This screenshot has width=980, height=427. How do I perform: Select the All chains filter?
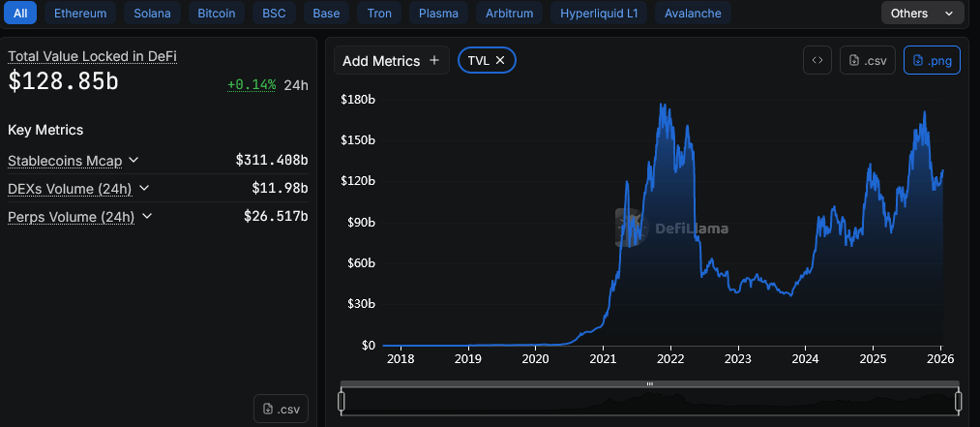click(20, 14)
